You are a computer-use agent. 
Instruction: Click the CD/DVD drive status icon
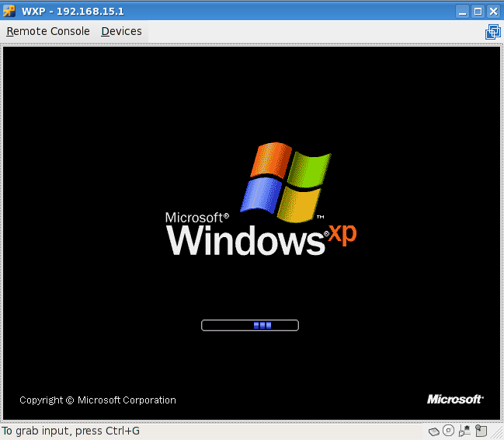point(448,431)
